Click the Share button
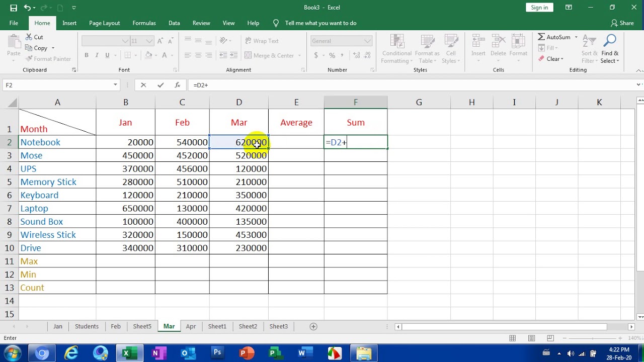The height and width of the screenshot is (362, 644). 622,23
